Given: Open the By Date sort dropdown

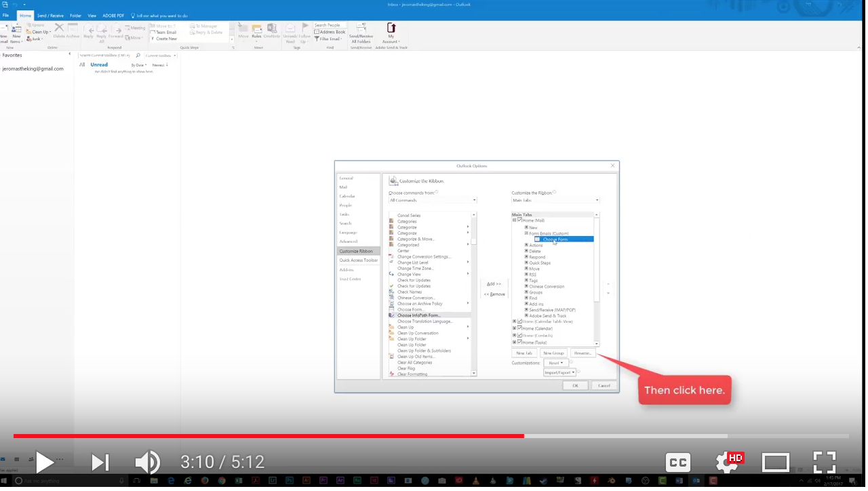Looking at the screenshot, I should pyautogui.click(x=139, y=65).
